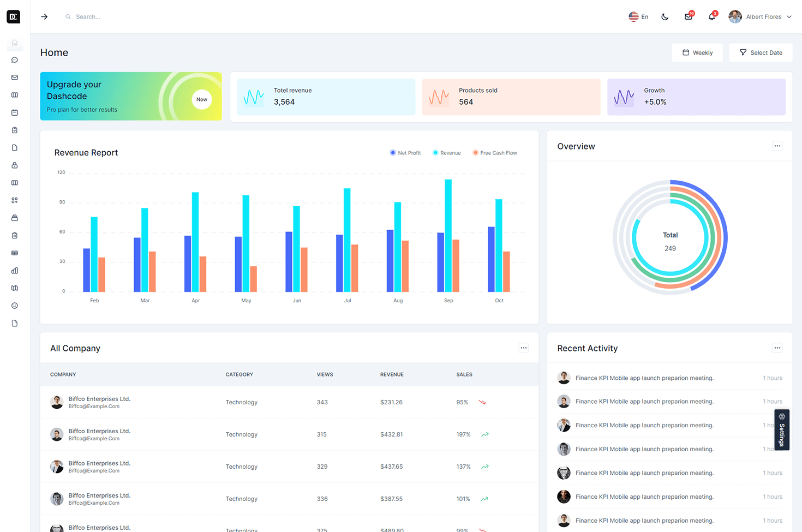Open notifications via the bell icon

click(x=712, y=16)
